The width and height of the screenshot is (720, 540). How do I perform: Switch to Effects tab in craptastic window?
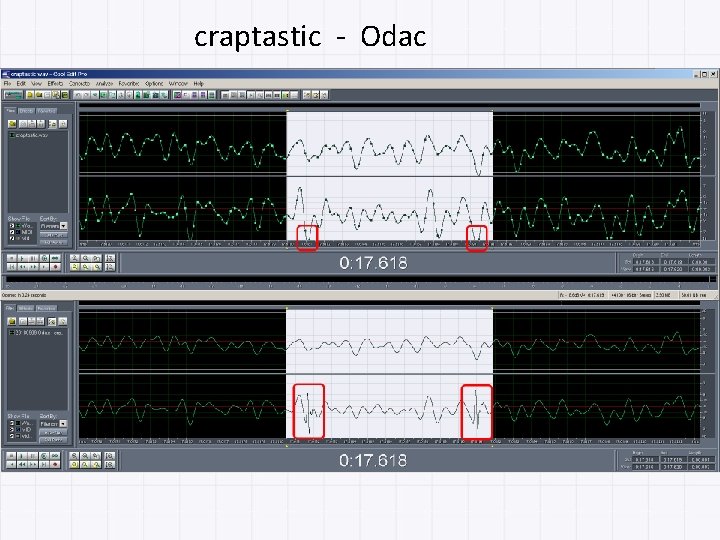point(26,111)
